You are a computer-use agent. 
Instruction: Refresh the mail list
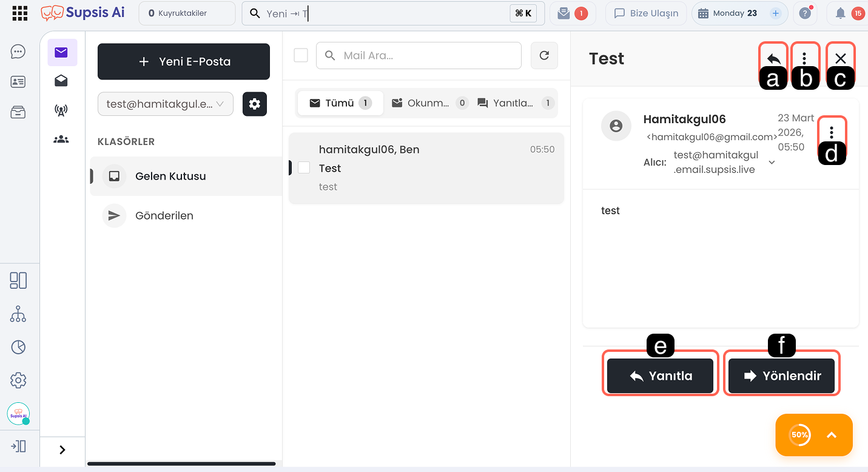point(544,56)
